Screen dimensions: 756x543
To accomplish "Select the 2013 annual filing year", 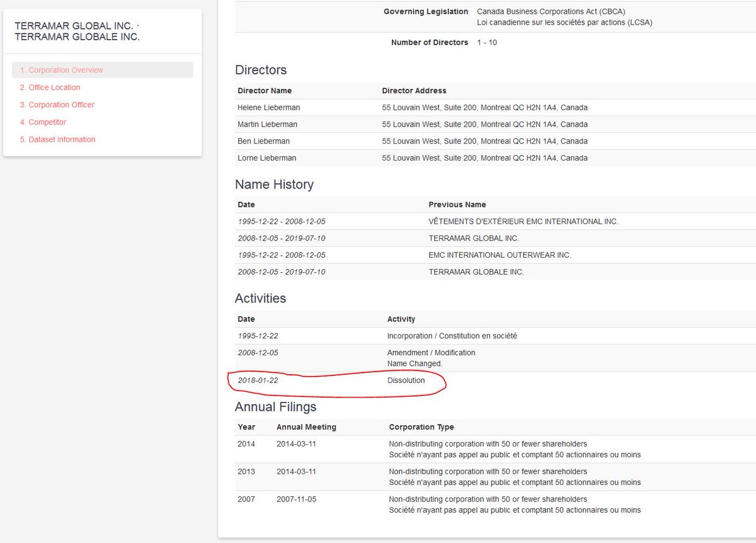I will (246, 472).
